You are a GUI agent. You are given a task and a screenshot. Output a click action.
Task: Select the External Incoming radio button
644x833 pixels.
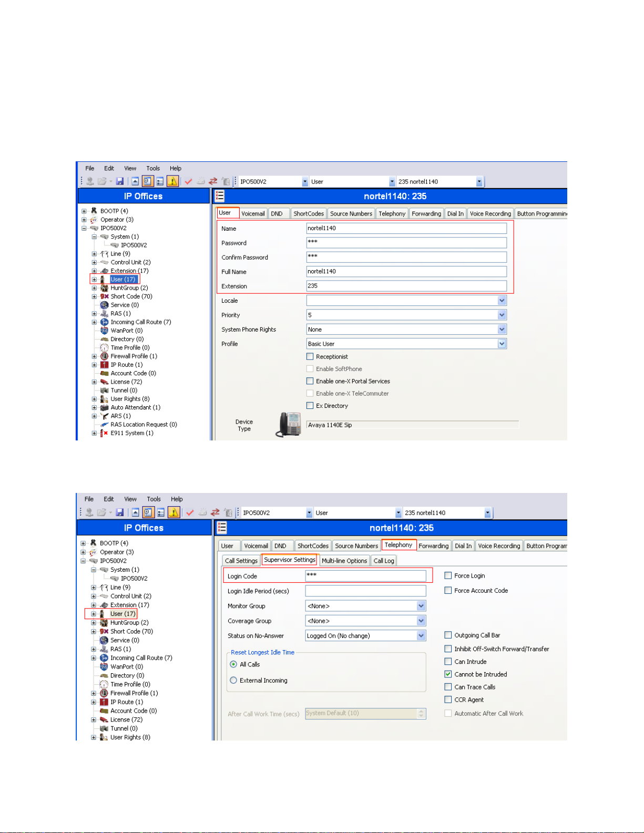[233, 680]
